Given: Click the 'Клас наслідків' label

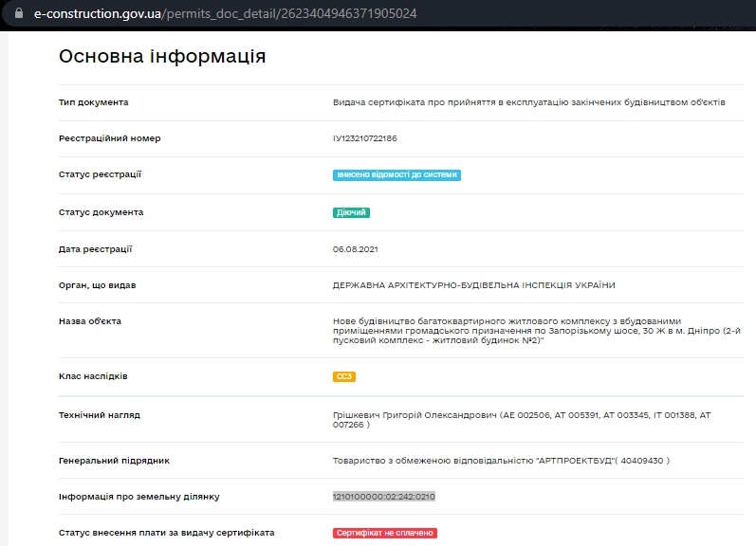Looking at the screenshot, I should (x=93, y=376).
